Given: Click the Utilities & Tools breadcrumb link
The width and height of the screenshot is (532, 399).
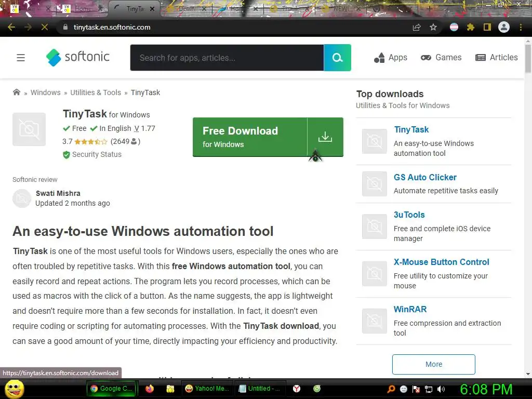Looking at the screenshot, I should click(96, 92).
